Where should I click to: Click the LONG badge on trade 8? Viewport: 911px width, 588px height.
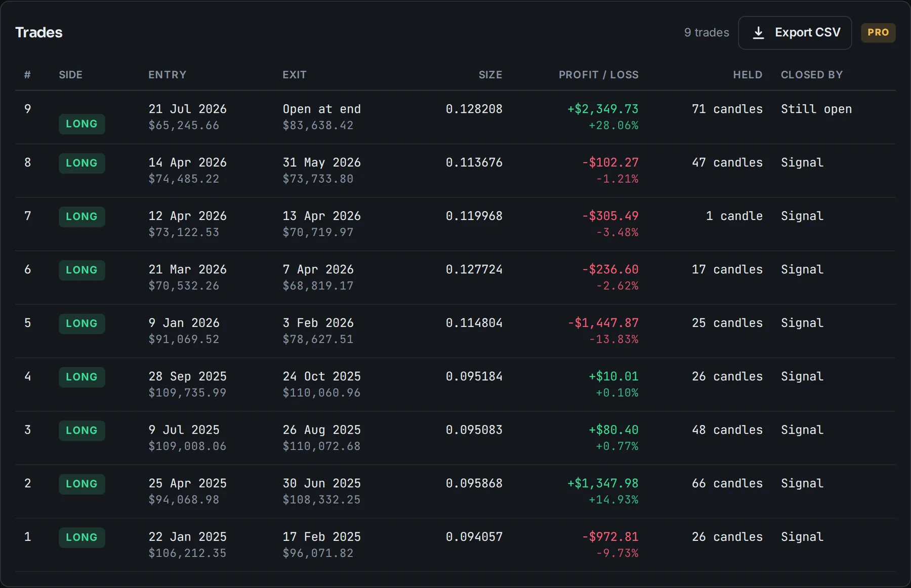pos(81,163)
